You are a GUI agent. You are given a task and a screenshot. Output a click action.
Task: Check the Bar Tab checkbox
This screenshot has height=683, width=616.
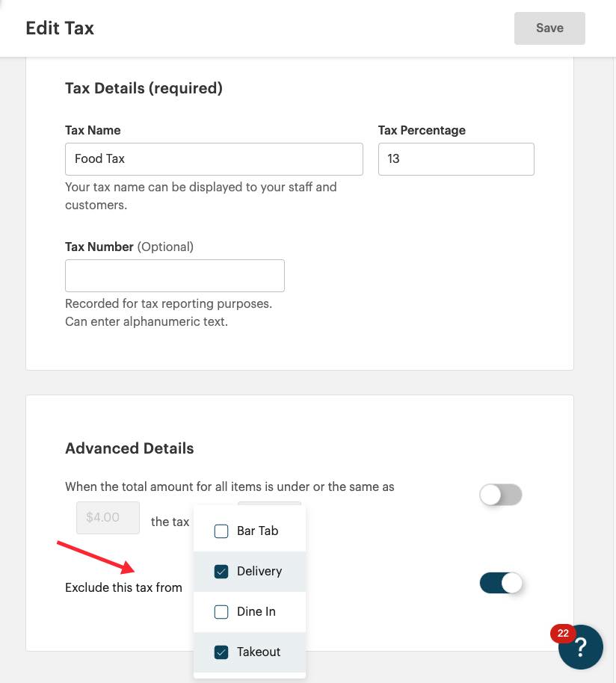point(221,531)
